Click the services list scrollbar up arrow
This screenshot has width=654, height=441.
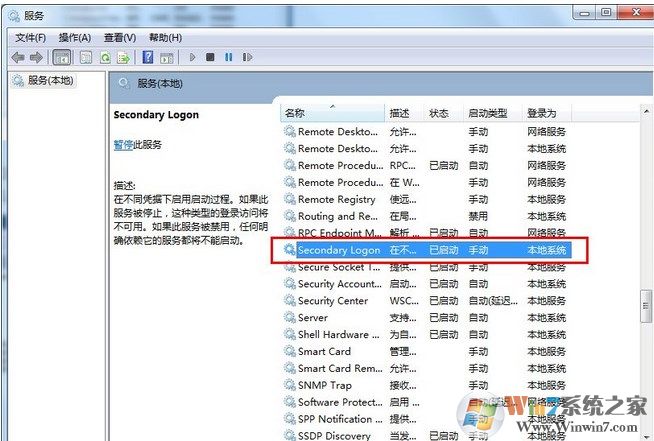click(646, 111)
